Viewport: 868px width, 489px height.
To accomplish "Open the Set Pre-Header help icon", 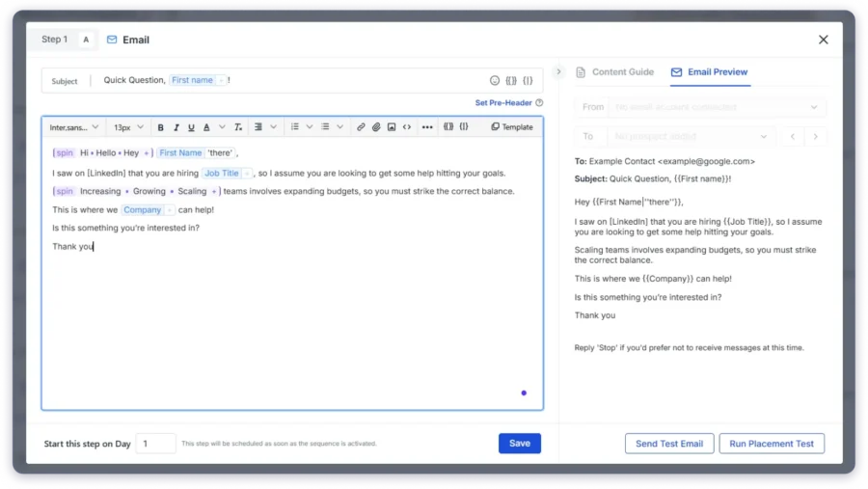I will click(x=539, y=103).
